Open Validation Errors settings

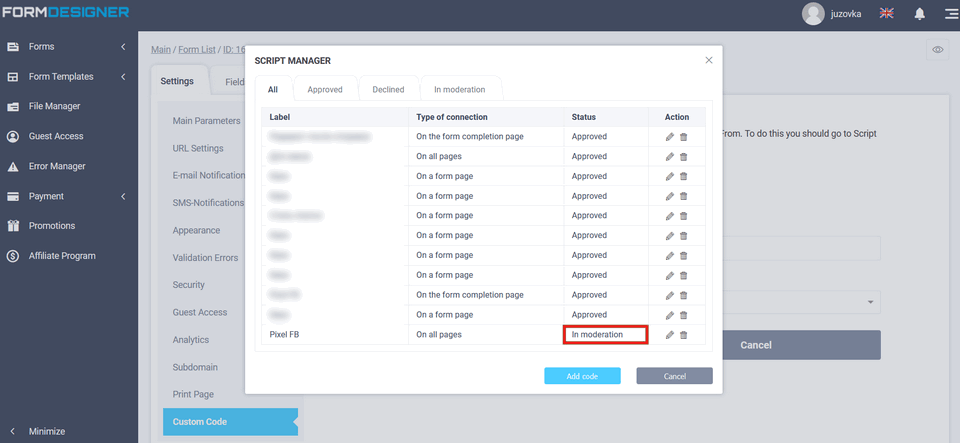(x=205, y=258)
